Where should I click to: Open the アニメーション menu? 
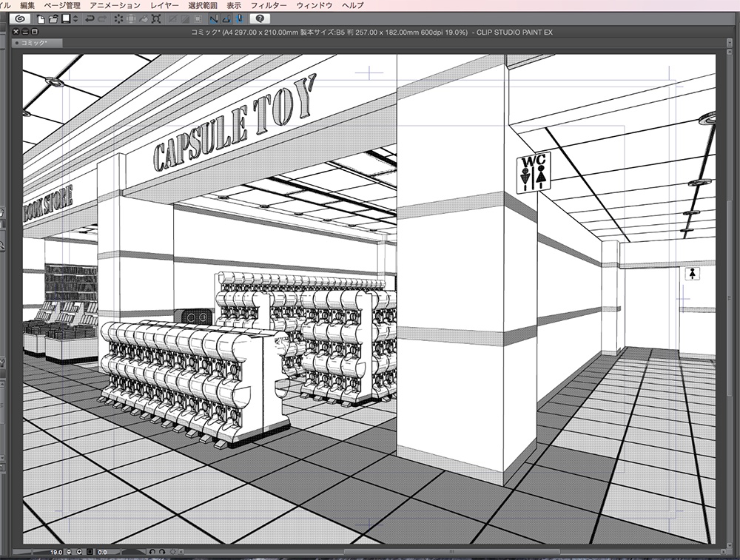tap(115, 5)
